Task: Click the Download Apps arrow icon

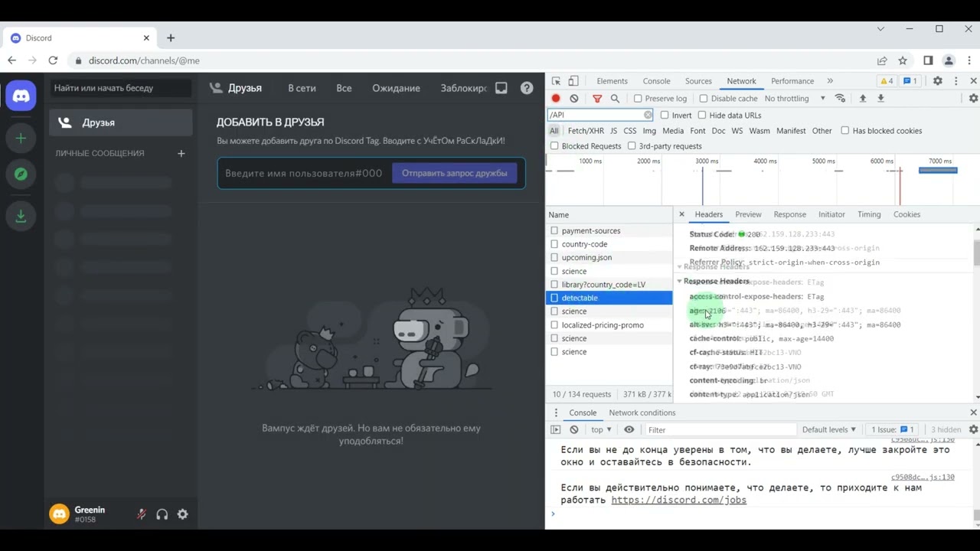Action: tap(21, 217)
